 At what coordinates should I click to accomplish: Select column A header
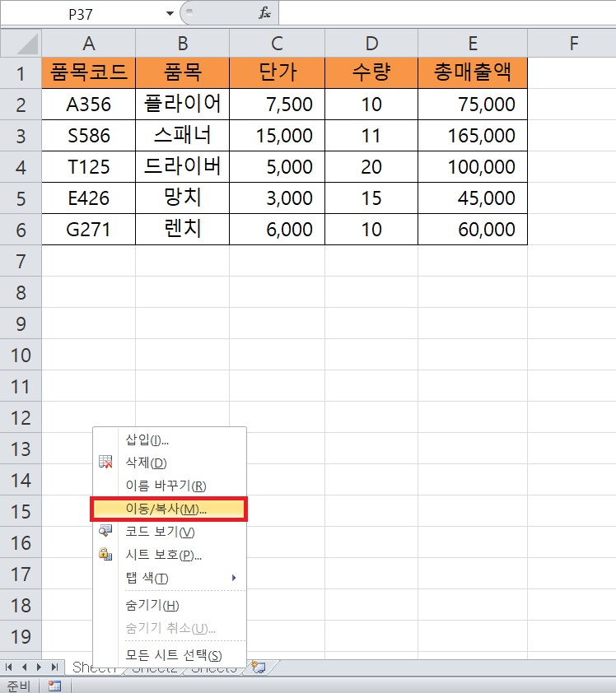click(x=88, y=44)
